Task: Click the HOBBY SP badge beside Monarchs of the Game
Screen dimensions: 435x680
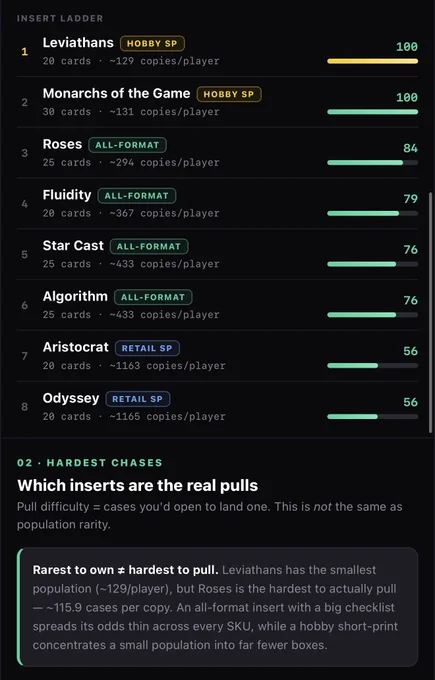Action: [229, 94]
